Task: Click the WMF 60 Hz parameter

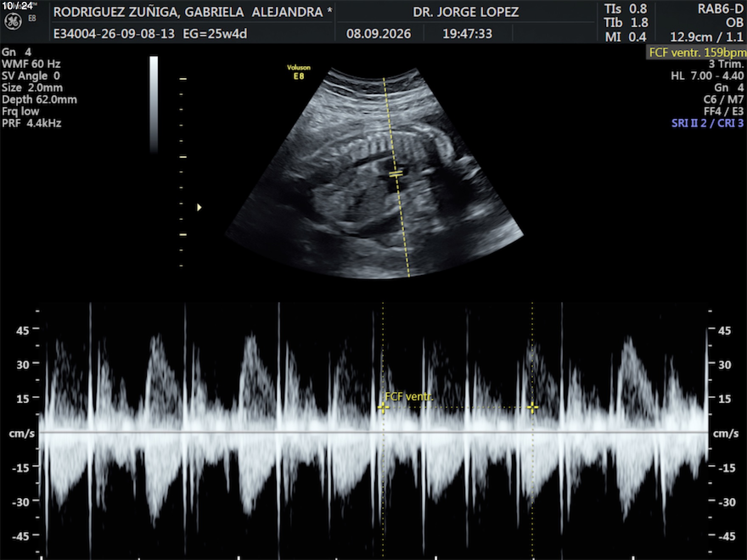Action: 31,64
